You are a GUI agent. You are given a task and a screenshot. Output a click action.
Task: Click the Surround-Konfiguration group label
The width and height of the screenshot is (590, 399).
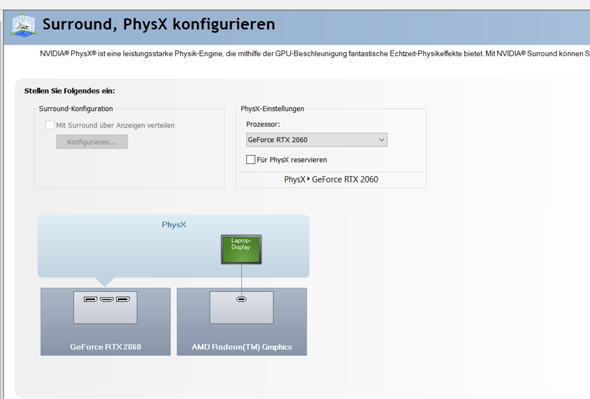point(76,108)
